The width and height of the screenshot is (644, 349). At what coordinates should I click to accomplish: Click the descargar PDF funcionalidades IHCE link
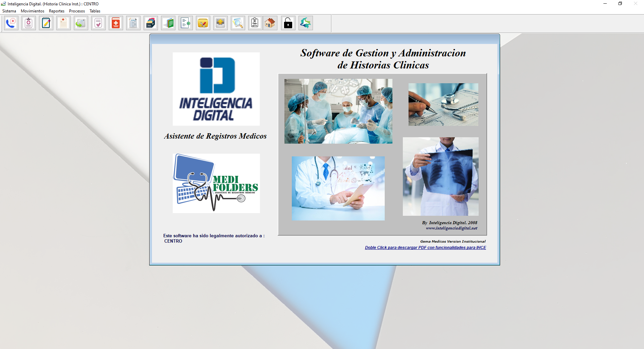[425, 248]
